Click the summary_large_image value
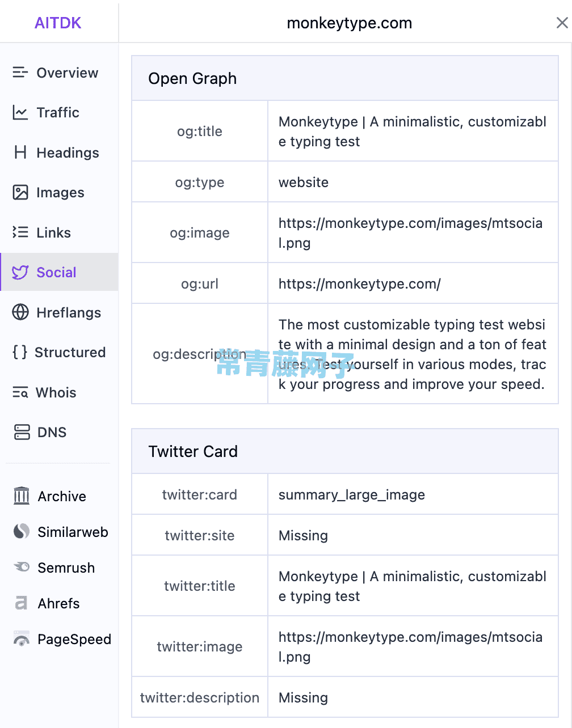The width and height of the screenshot is (572, 728). (352, 494)
